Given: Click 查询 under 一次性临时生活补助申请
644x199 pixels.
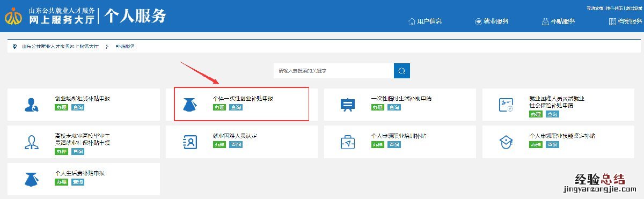Looking at the screenshot, I should point(394,107).
